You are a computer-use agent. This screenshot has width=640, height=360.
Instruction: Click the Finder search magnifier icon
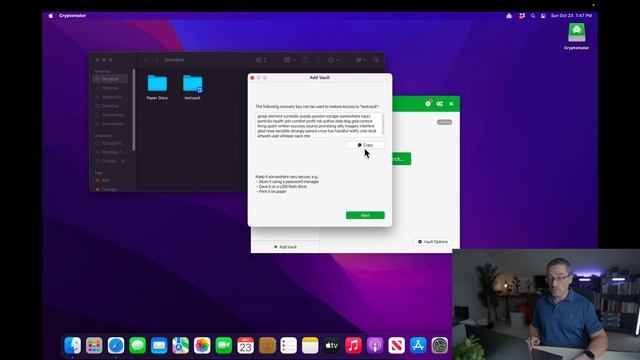point(376,60)
